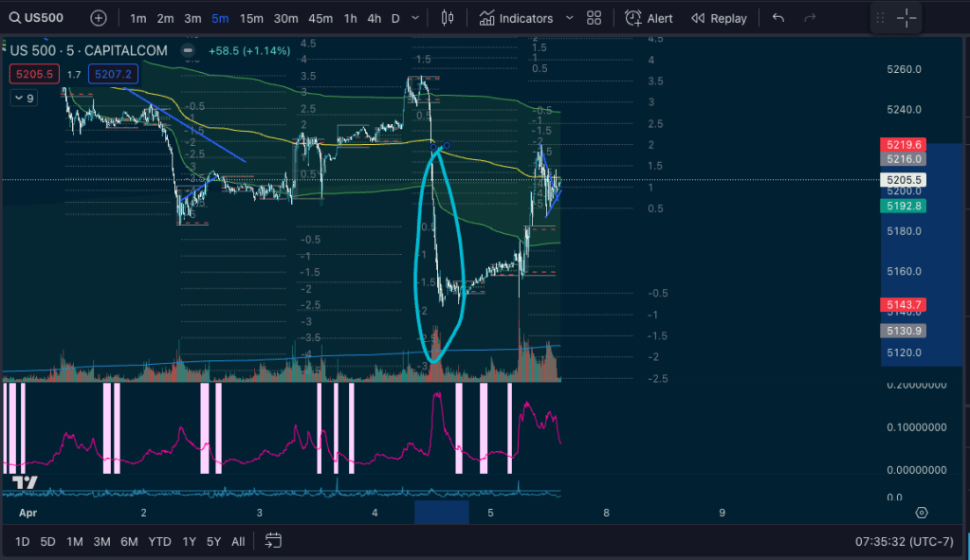970x560 pixels.
Task: Expand the indicator favorites dropdown arrow
Action: [569, 18]
